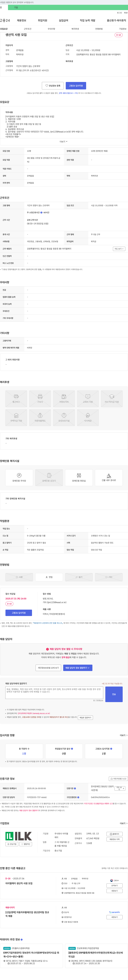The image size is (128, 980).
Task: Click the 관심정보 등록 heart button
Action: pos(53,86)
